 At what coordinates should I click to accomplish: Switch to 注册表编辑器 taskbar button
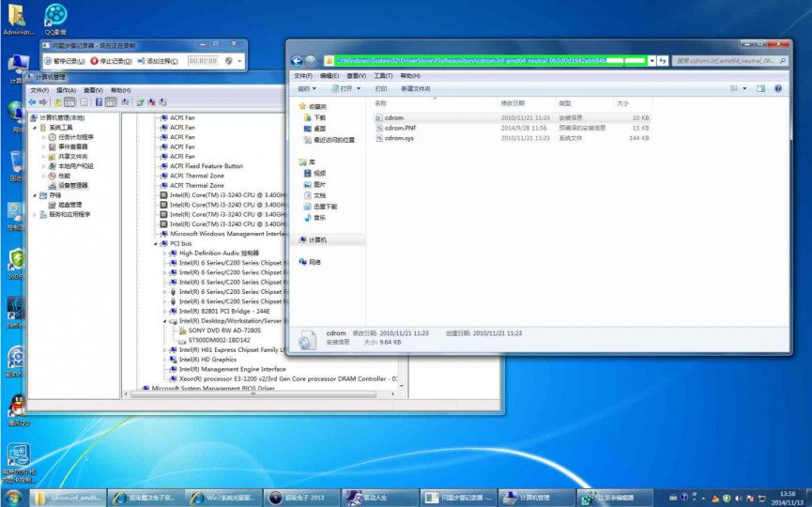click(x=615, y=498)
